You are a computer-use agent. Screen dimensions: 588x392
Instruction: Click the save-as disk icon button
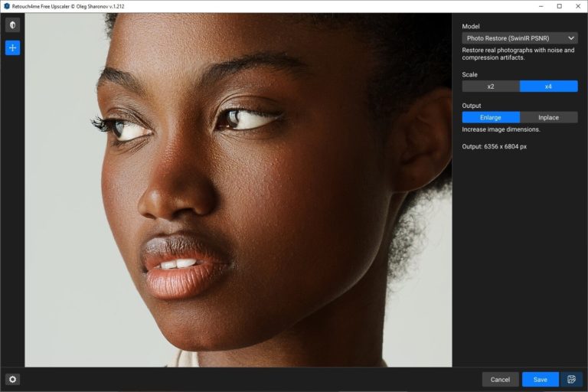571,380
